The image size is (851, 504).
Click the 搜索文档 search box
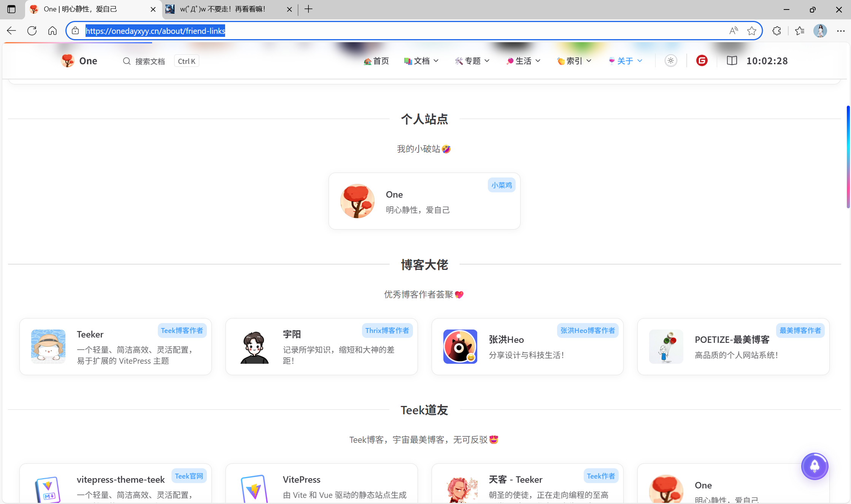(x=150, y=61)
